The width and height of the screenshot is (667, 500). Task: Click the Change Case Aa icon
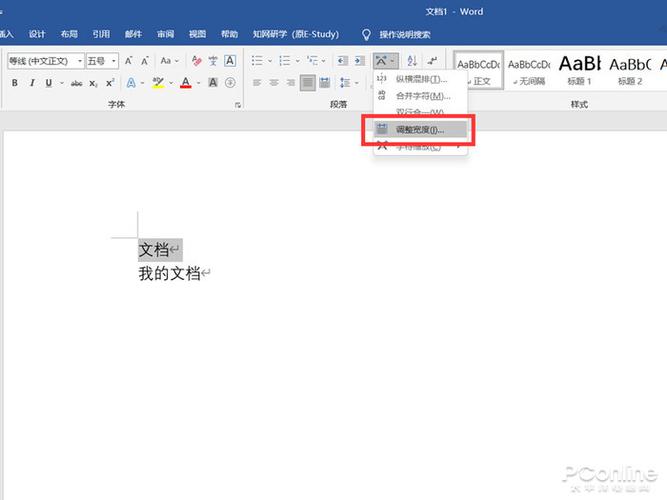166,61
